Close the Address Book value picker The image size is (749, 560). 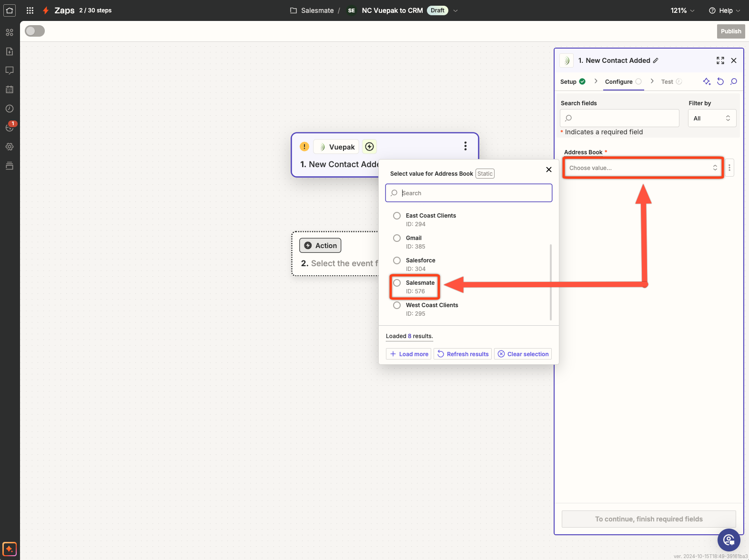coord(549,170)
